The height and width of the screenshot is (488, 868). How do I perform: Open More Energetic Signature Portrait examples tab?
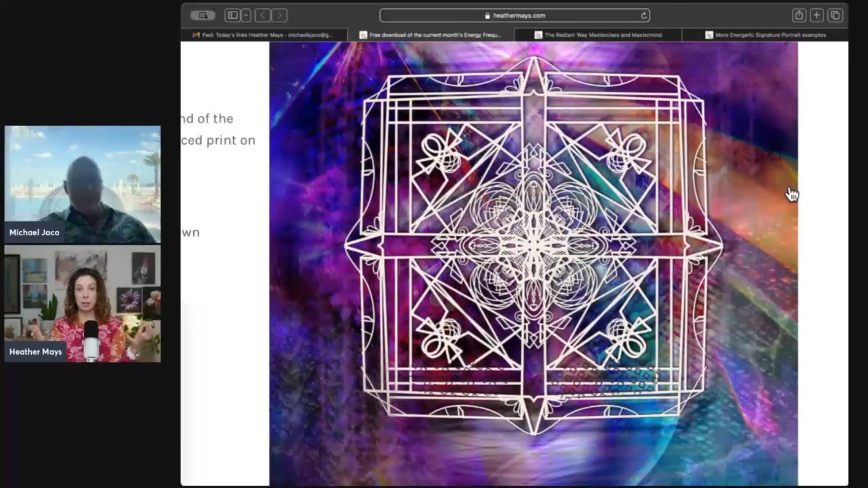click(765, 35)
